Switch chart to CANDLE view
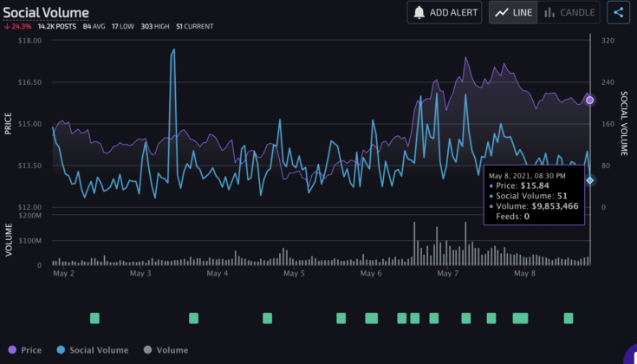Image resolution: width=637 pixels, height=364 pixels. click(x=569, y=13)
